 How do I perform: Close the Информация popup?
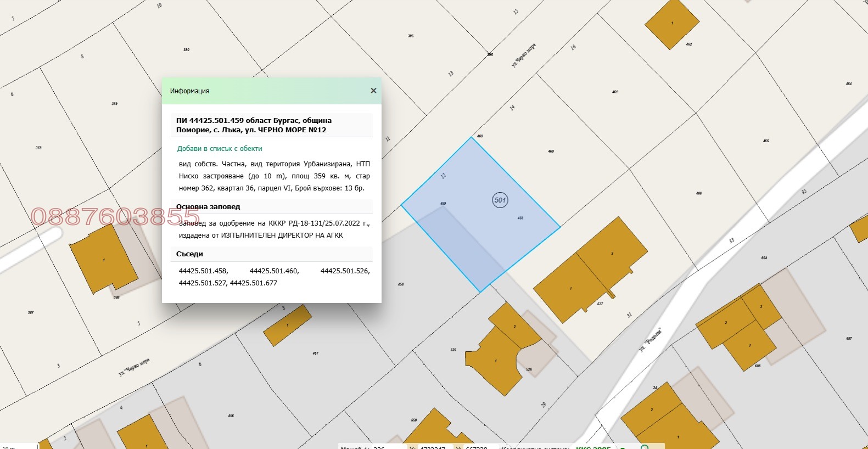[x=373, y=91]
